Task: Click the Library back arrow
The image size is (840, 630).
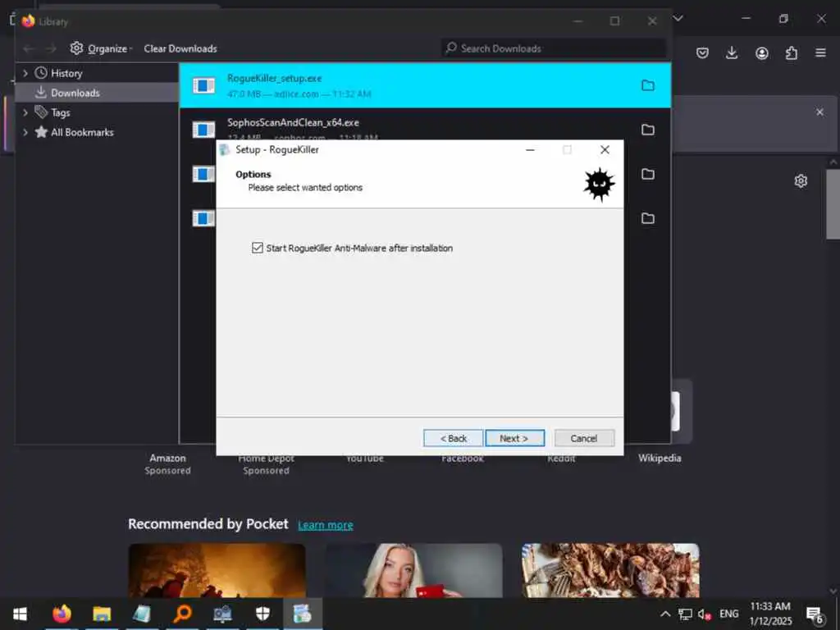Action: coord(29,48)
